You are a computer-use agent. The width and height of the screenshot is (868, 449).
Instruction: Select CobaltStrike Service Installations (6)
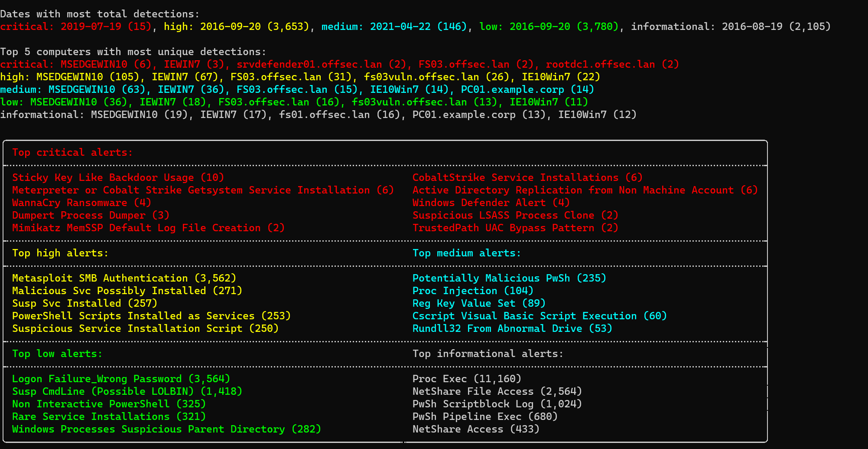pos(527,177)
